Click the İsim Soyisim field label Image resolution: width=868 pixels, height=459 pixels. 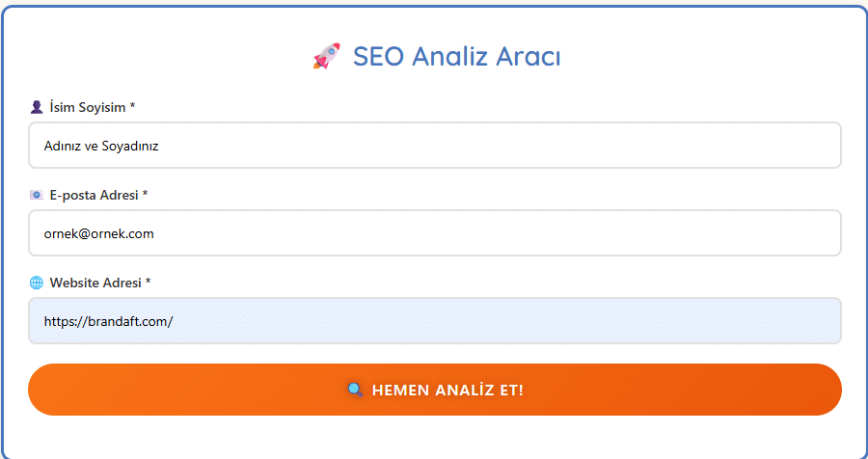coord(88,107)
